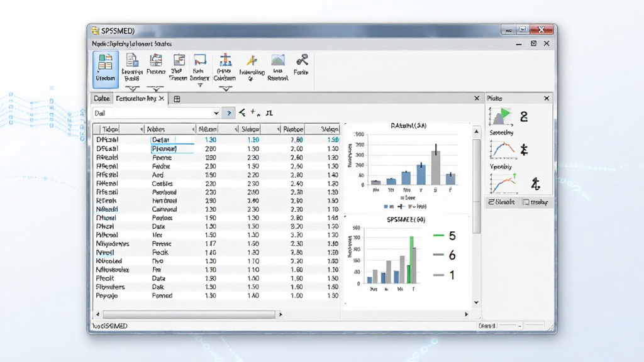Open the grid icon tab beside document tabs
This screenshot has width=644, height=362.
tap(177, 99)
